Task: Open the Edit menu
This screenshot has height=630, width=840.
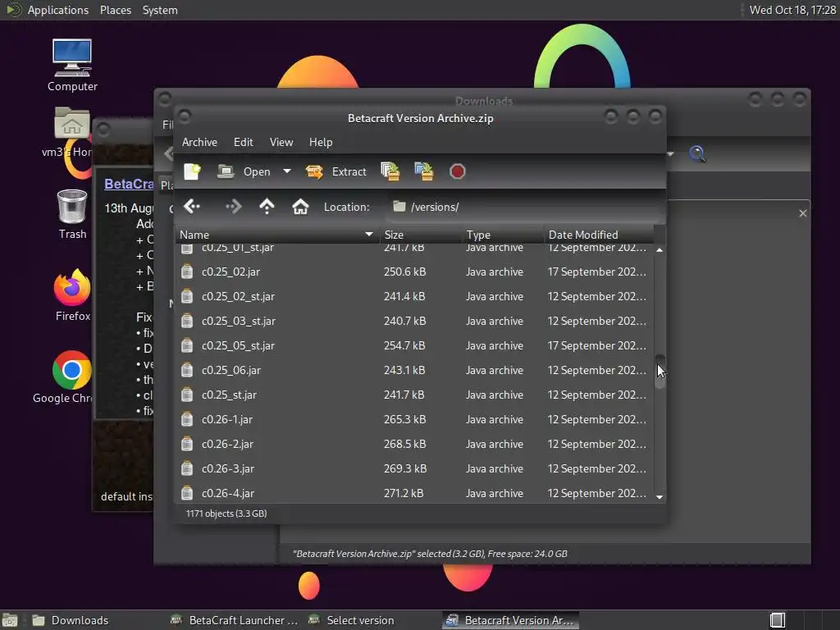Action: click(243, 142)
